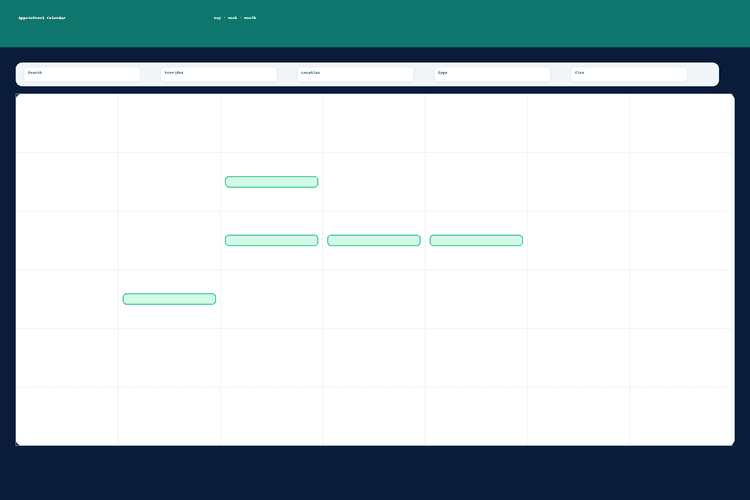Click the empty cell right of the fourth-row appointment

(271, 299)
